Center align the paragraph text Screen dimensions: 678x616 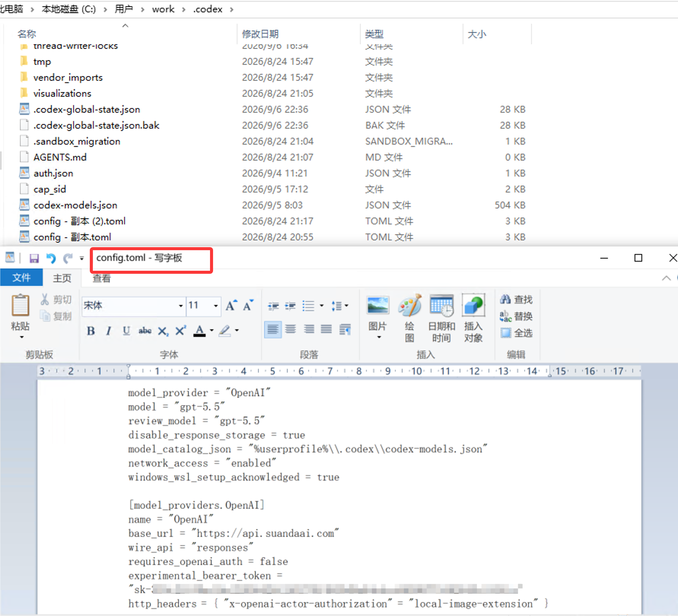point(291,329)
